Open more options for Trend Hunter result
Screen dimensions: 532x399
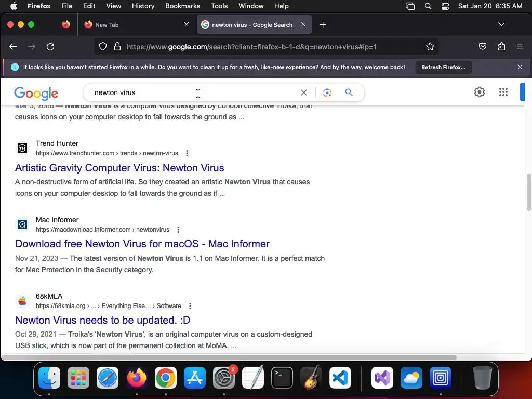click(x=187, y=153)
